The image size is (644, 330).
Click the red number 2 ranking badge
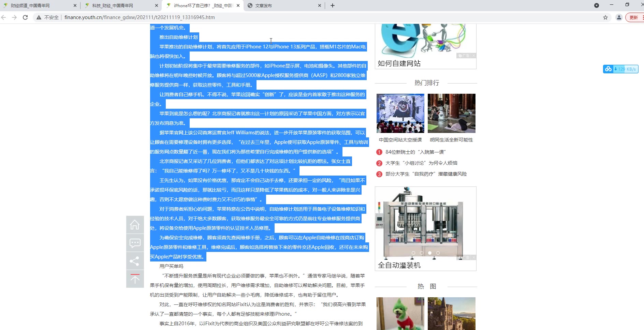pos(379,163)
